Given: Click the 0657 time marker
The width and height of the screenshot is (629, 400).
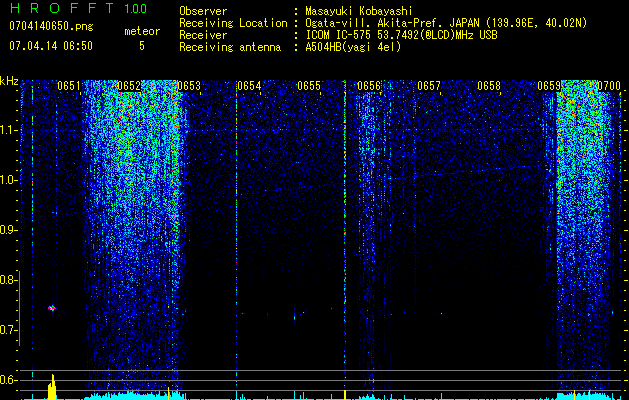Looking at the screenshot, I should click(429, 86).
